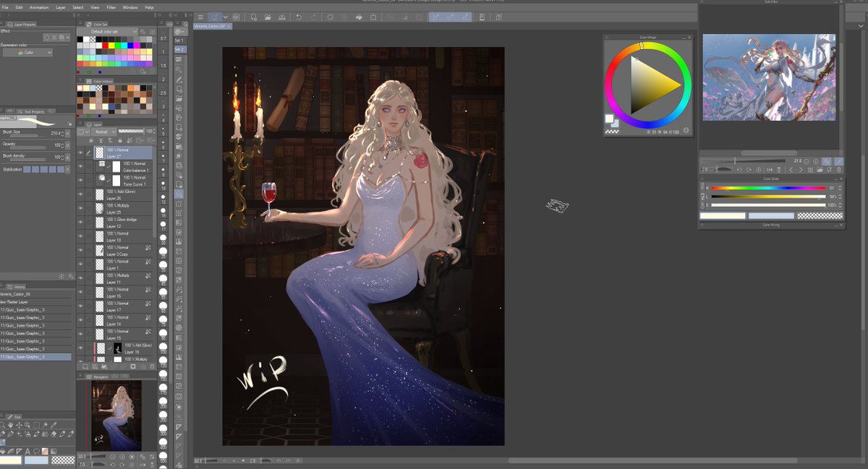Pick the red swatch in Color Set
The image size is (868, 469).
click(x=106, y=46)
